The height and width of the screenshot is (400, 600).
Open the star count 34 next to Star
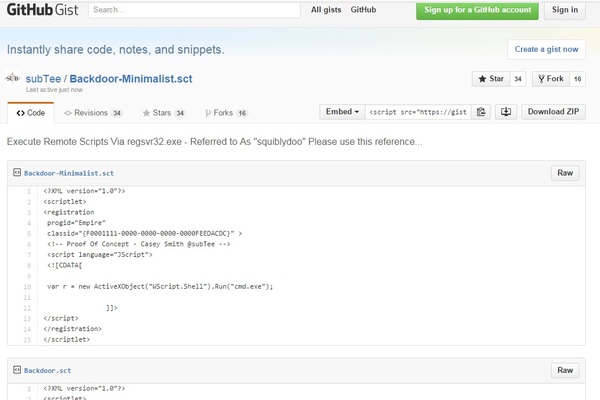point(518,79)
